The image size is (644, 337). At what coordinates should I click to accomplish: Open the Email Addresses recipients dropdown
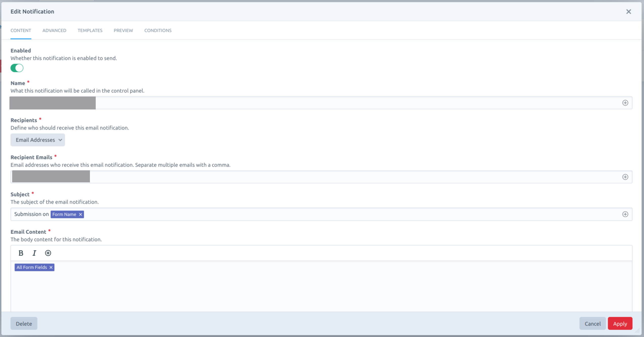click(x=37, y=139)
